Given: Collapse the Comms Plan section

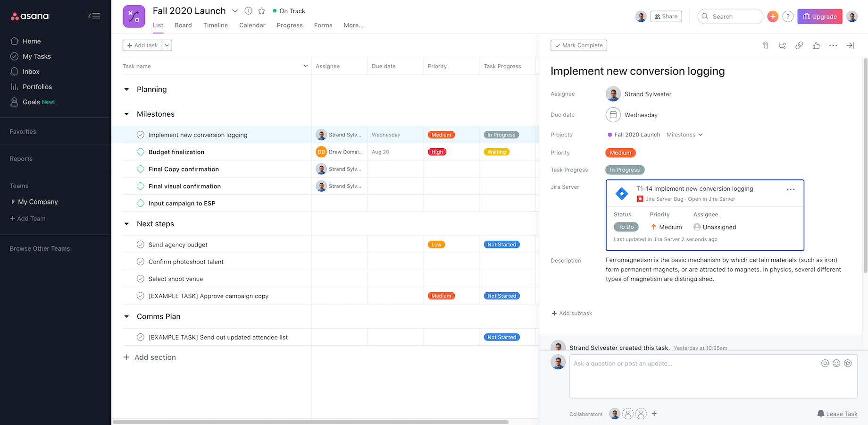Looking at the screenshot, I should coord(126,316).
